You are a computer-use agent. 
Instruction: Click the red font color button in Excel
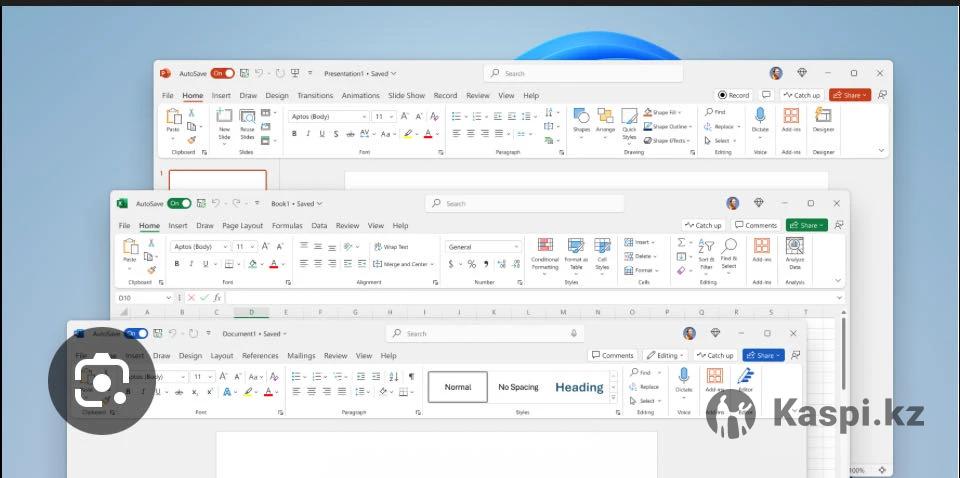point(274,264)
